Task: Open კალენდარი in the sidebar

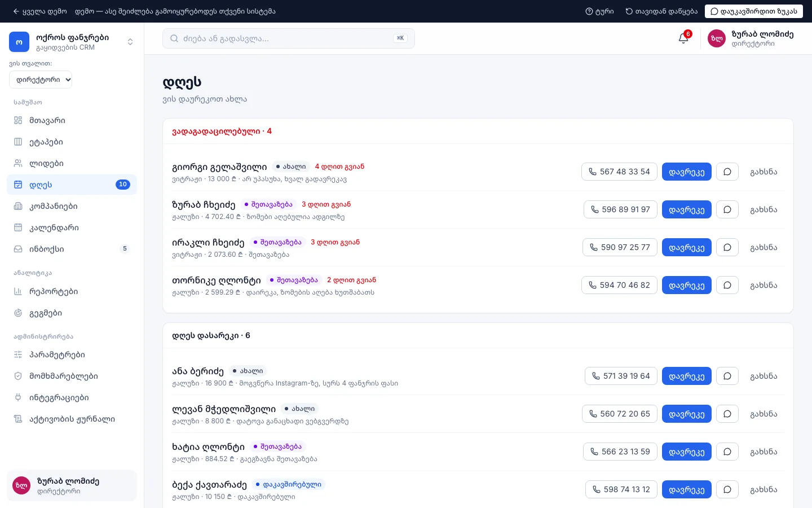Action: (72, 227)
